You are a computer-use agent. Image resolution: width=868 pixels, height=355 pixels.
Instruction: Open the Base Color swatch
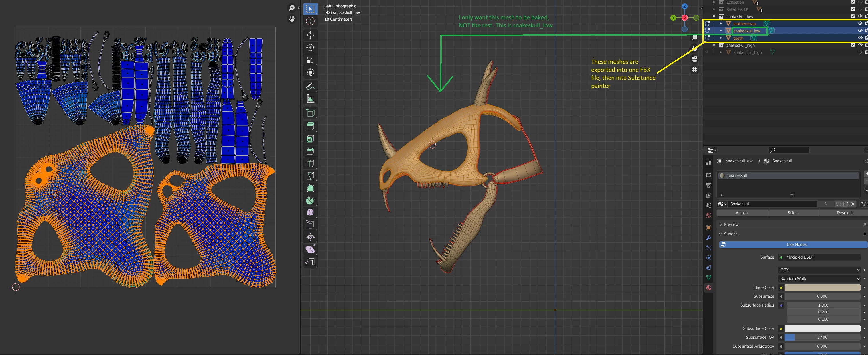[x=822, y=288]
